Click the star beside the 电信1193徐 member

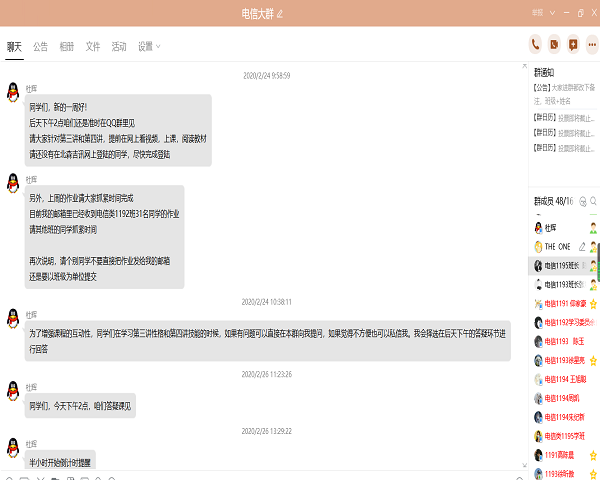(593, 361)
